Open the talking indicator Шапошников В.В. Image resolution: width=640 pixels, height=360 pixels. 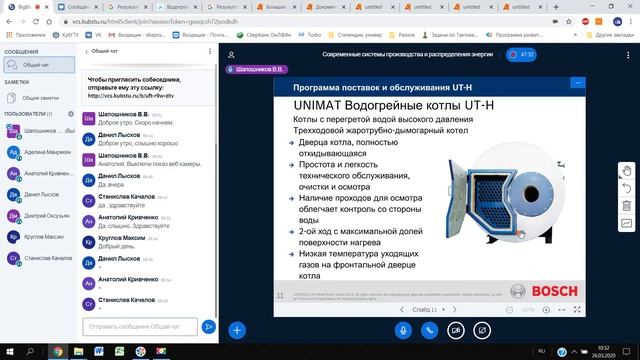point(257,69)
